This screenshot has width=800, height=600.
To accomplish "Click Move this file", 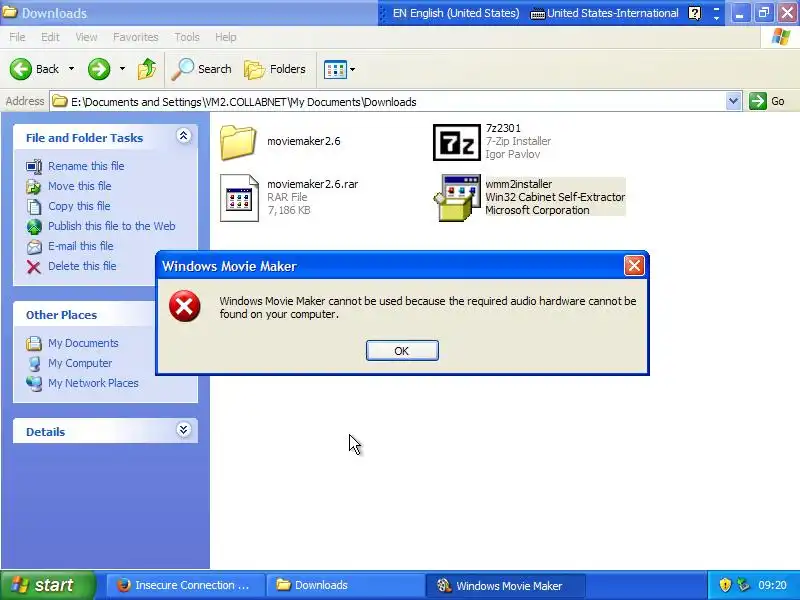I will pos(80,186).
